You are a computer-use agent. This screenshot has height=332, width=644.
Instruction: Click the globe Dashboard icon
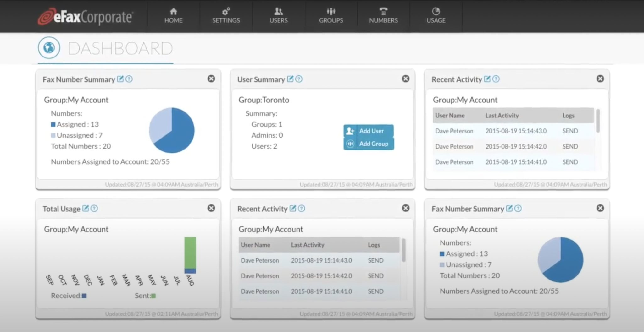tap(49, 48)
